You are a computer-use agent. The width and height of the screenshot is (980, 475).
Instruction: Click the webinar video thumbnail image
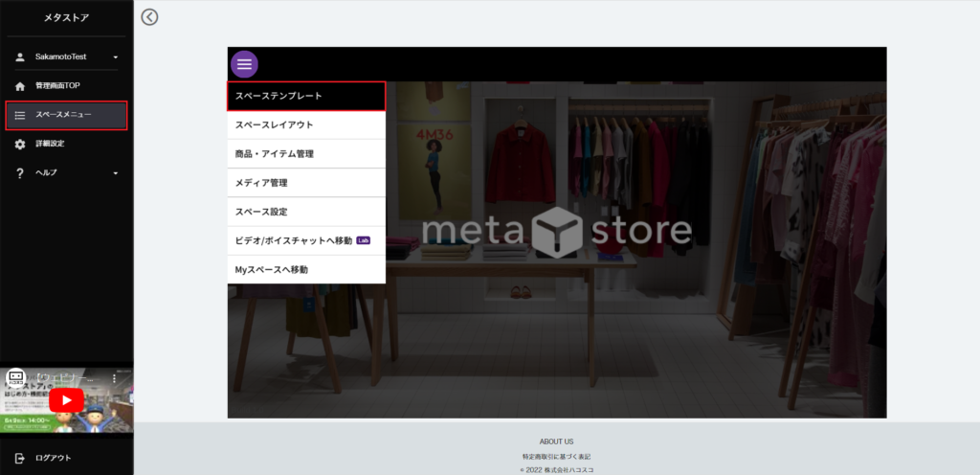click(x=66, y=400)
